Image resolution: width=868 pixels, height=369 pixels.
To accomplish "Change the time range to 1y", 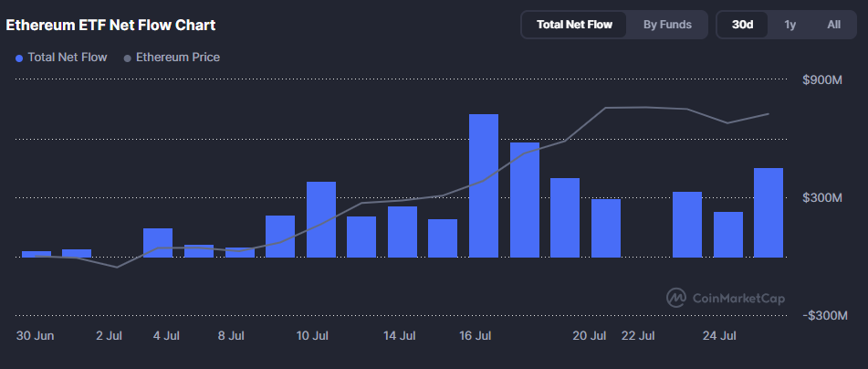I will (x=790, y=25).
